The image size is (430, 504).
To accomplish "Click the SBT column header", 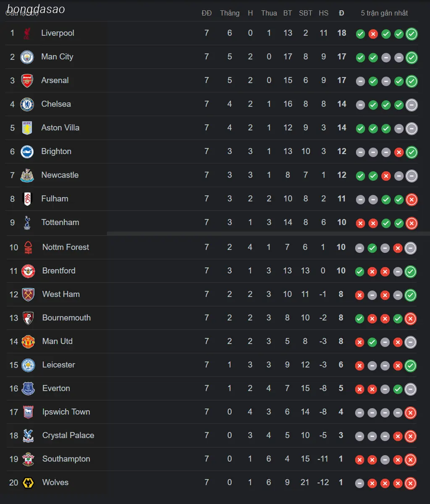I will (x=306, y=13).
